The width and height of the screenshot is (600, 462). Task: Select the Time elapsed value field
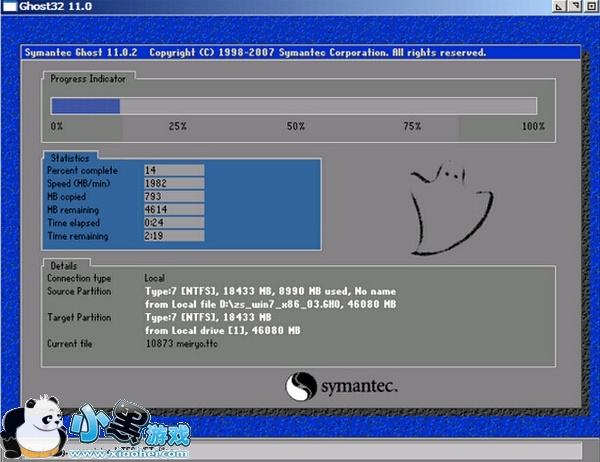click(173, 223)
